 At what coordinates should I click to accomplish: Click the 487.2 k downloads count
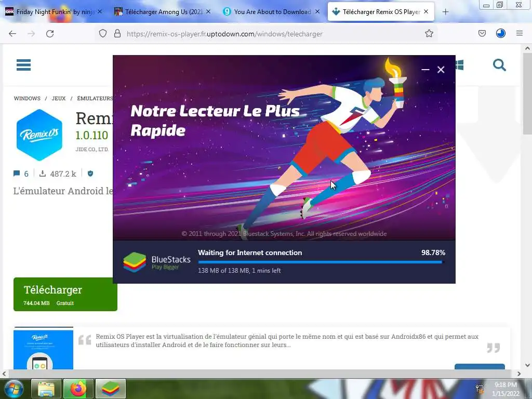coord(63,174)
